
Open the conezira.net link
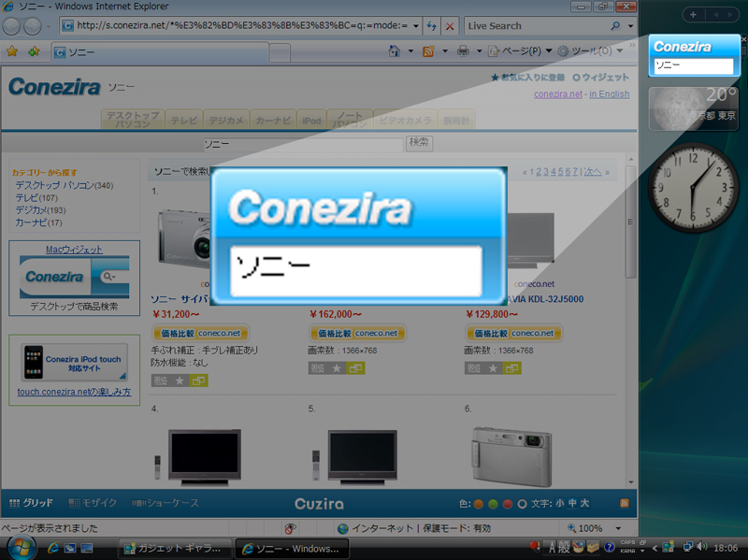click(557, 94)
